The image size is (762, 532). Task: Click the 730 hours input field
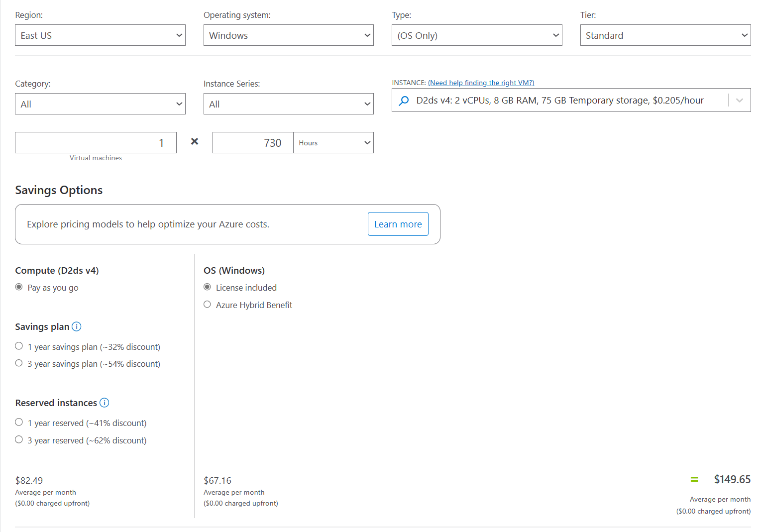click(x=253, y=143)
